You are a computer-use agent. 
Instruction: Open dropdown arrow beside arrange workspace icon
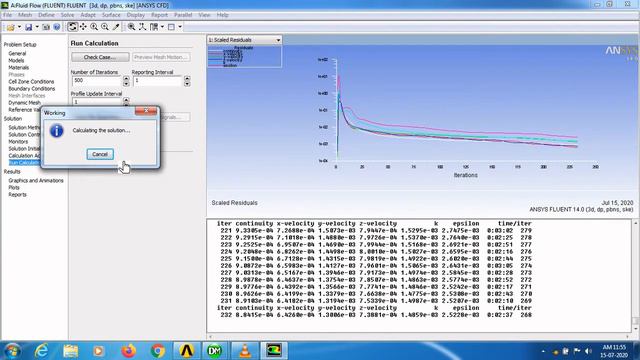coord(162,27)
